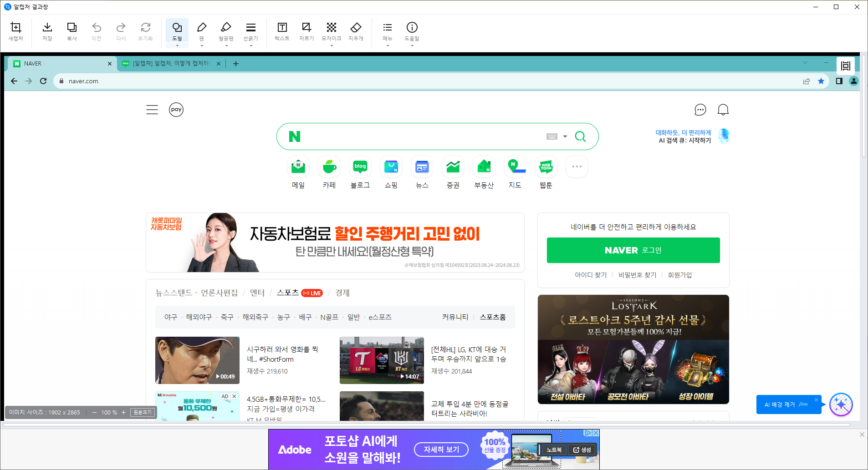The height and width of the screenshot is (470, 868).
Task: Increase image zoom with the plus control
Action: point(123,412)
